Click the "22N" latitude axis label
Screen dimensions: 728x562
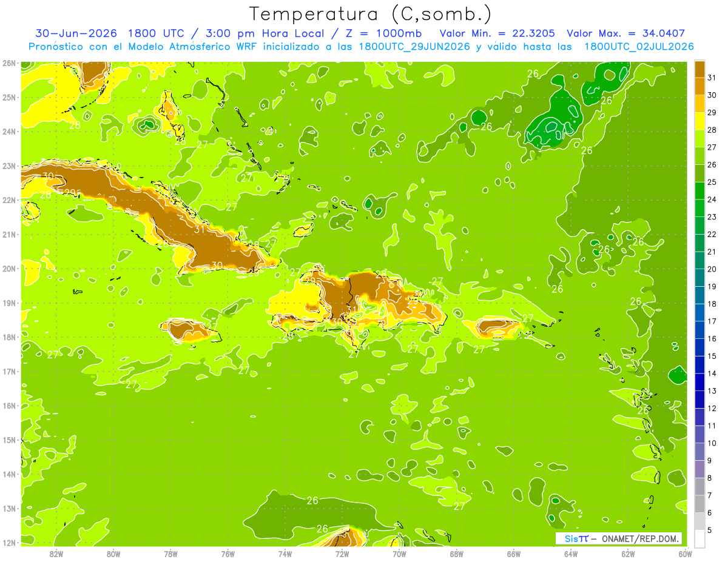click(9, 200)
